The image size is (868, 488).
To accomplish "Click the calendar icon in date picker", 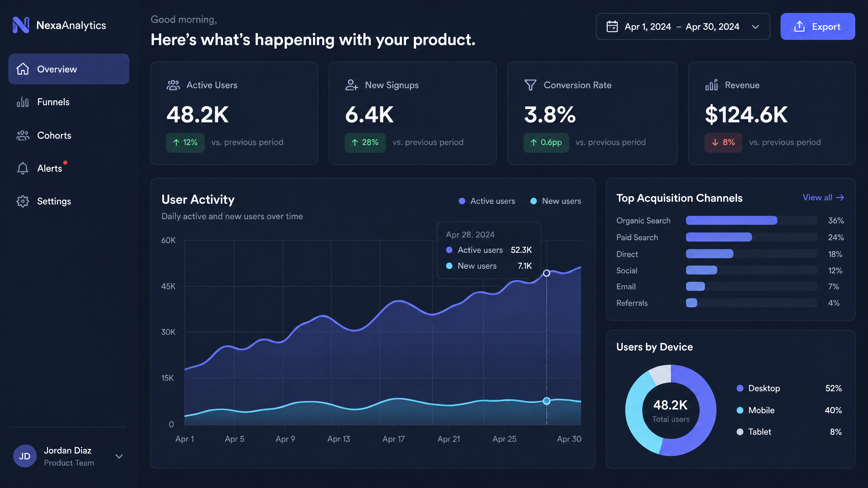I will click(x=612, y=26).
